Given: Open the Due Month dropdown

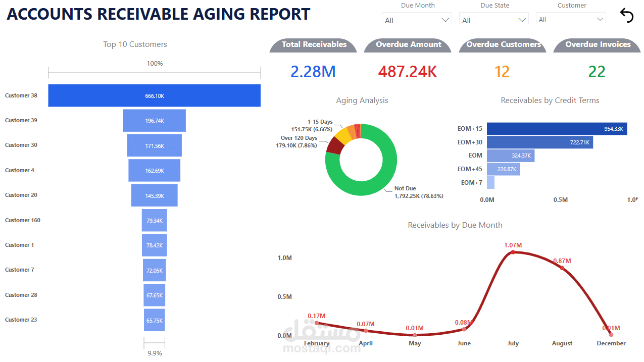Looking at the screenshot, I should pos(417,20).
